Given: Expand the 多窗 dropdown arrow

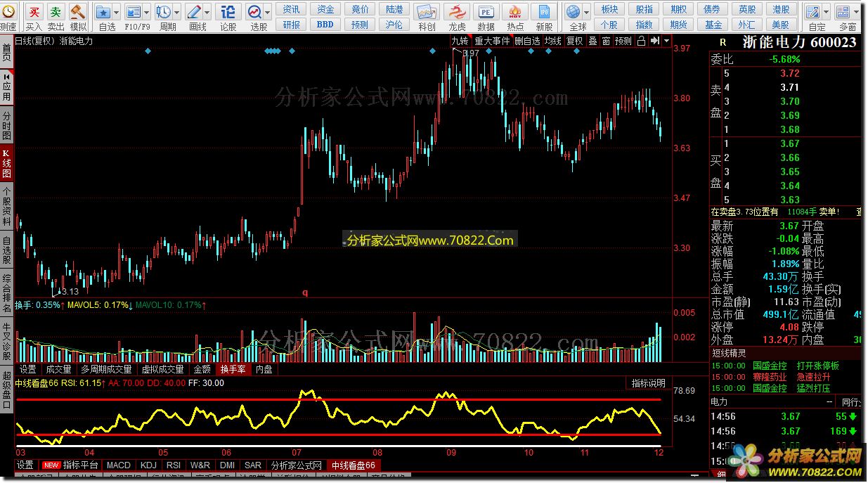Looking at the screenshot, I should [856, 12].
